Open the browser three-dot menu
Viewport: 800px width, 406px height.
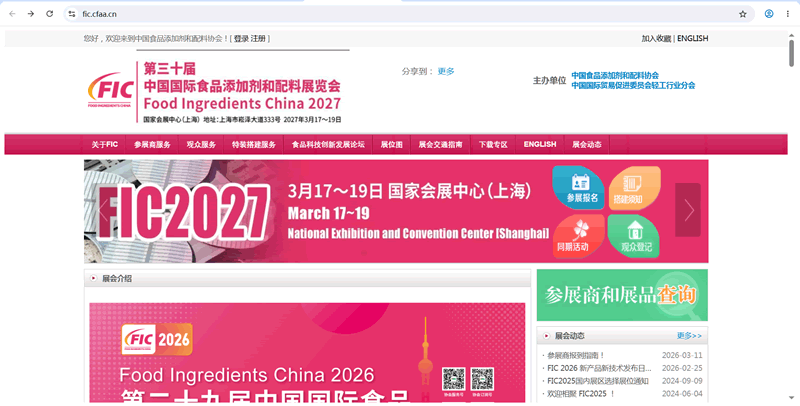788,14
